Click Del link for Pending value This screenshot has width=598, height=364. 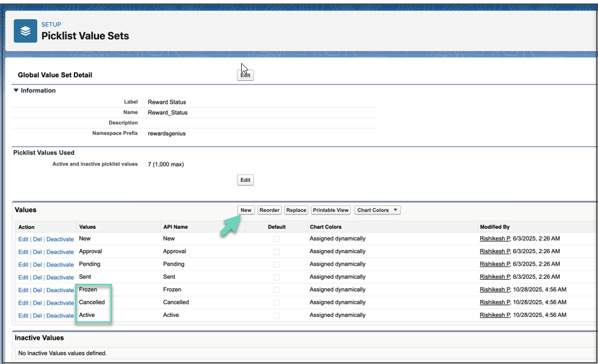(38, 264)
